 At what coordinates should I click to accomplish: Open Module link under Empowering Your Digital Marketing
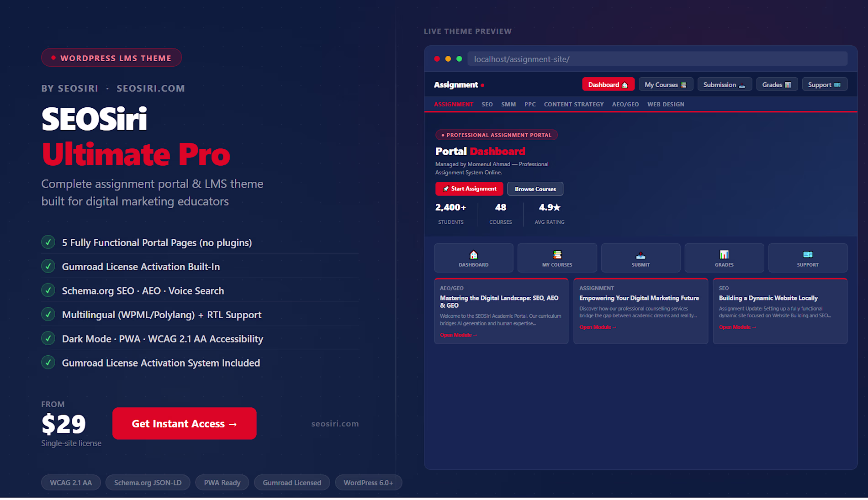click(x=598, y=327)
